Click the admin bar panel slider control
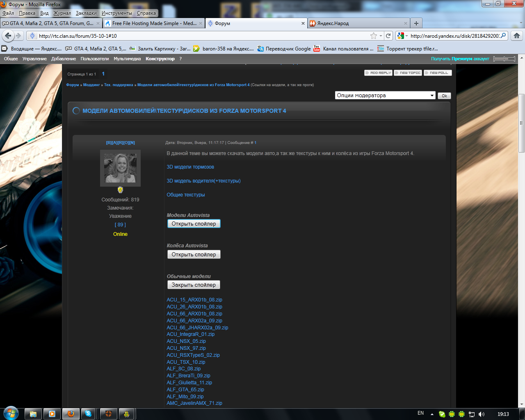525x420 pixels. (504, 59)
